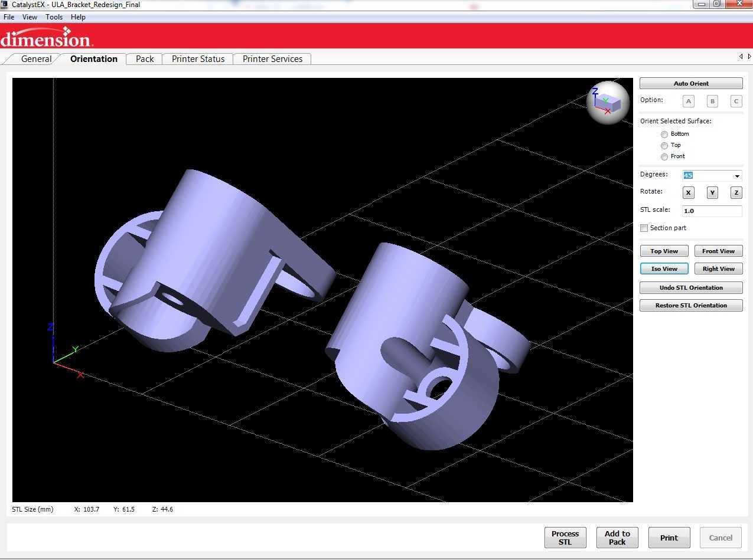The width and height of the screenshot is (753, 560).
Task: Click the STL Size X value 103.7
Action: click(92, 509)
